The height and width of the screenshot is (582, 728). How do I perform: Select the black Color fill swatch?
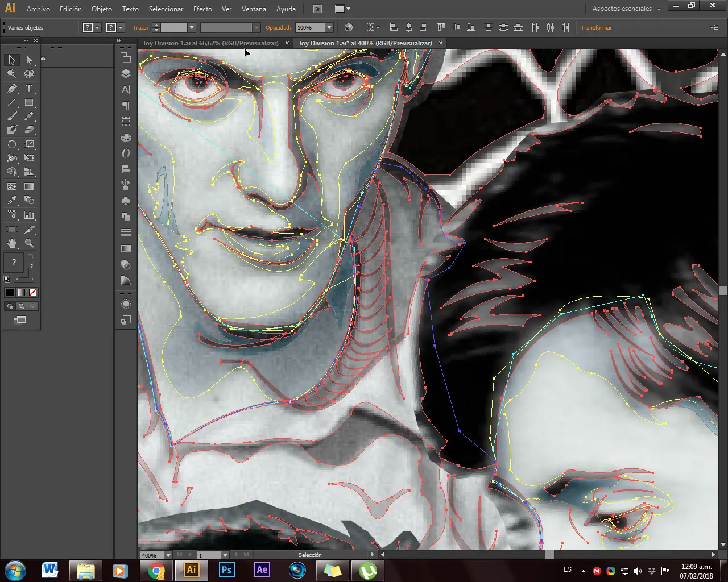(10, 292)
